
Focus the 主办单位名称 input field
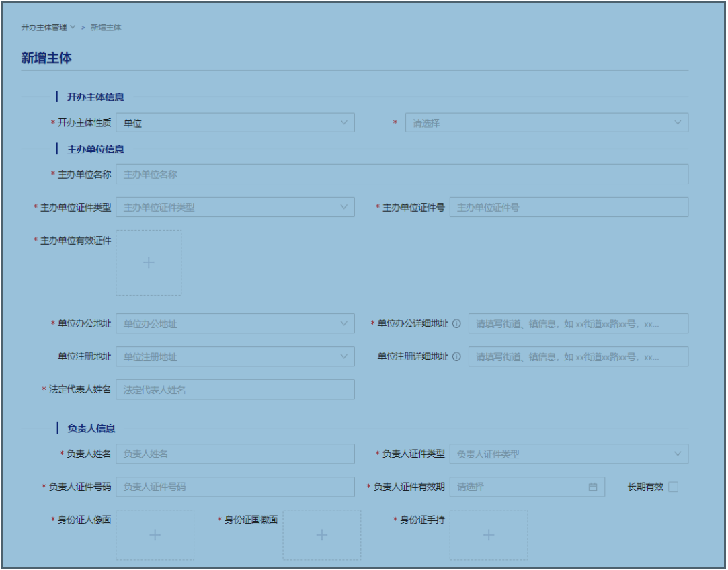tap(401, 174)
